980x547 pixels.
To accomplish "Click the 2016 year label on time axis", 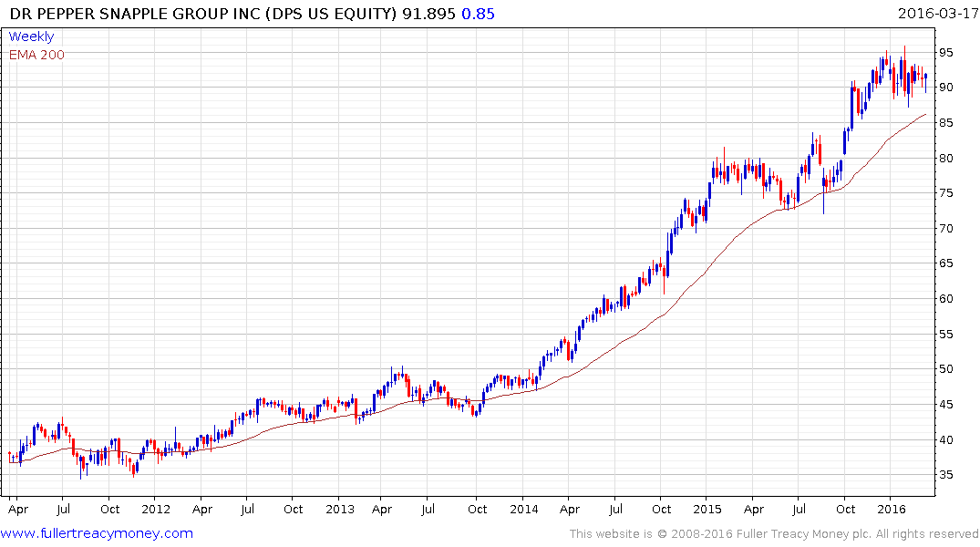I will click(892, 509).
